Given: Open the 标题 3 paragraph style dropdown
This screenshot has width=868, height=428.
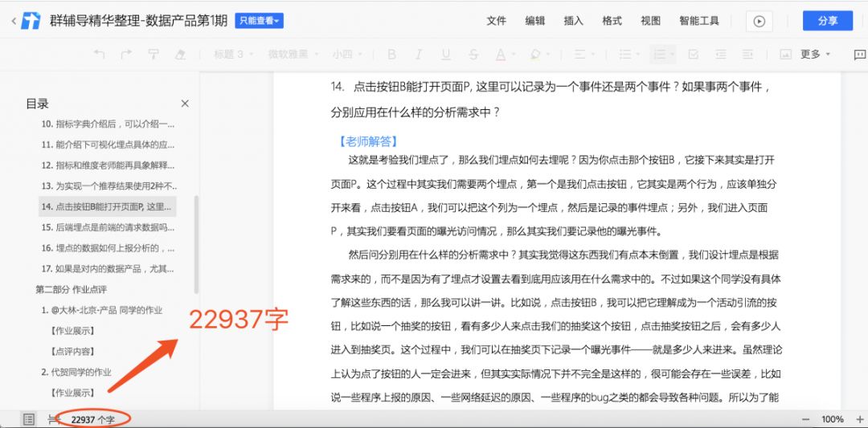Looking at the screenshot, I should pos(234,54).
